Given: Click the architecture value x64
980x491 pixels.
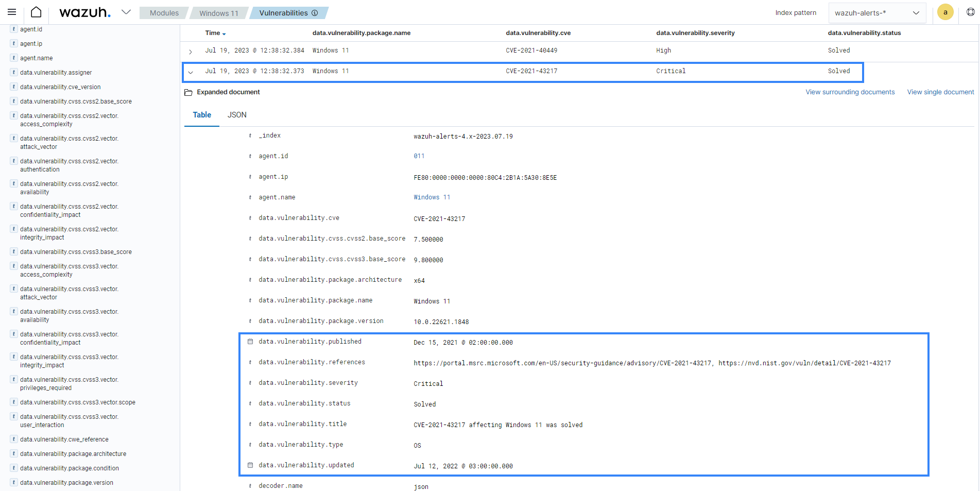Looking at the screenshot, I should pos(419,281).
